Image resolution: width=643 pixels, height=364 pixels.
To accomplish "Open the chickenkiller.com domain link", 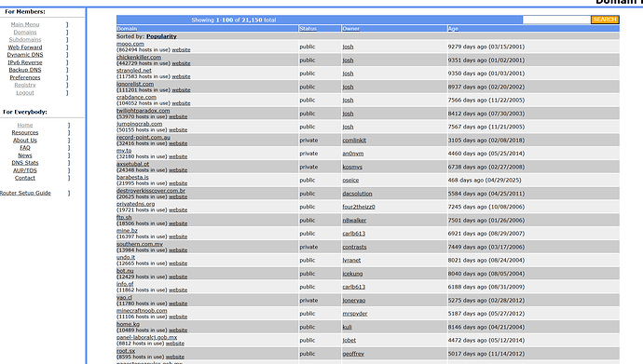I will [139, 58].
